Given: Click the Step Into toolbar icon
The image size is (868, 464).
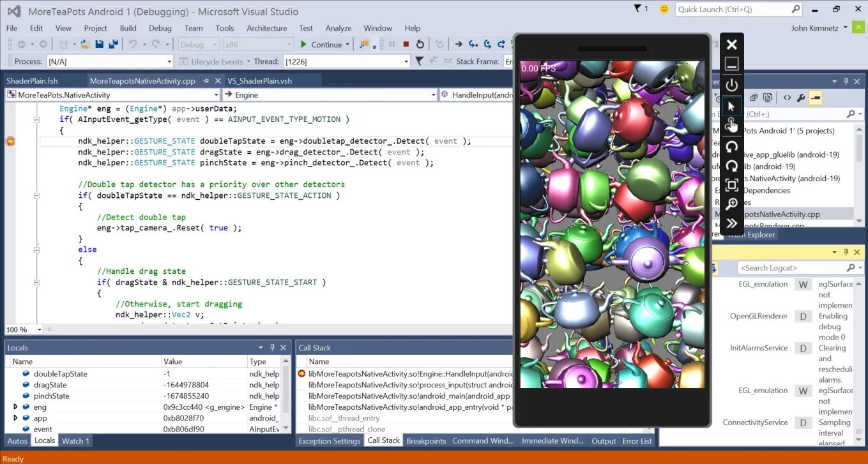Looking at the screenshot, I should coord(473,45).
